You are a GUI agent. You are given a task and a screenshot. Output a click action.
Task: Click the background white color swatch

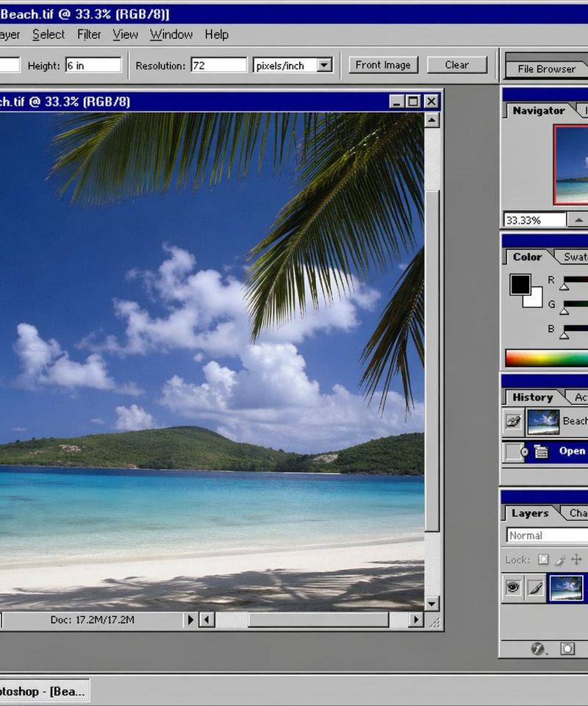tap(534, 299)
